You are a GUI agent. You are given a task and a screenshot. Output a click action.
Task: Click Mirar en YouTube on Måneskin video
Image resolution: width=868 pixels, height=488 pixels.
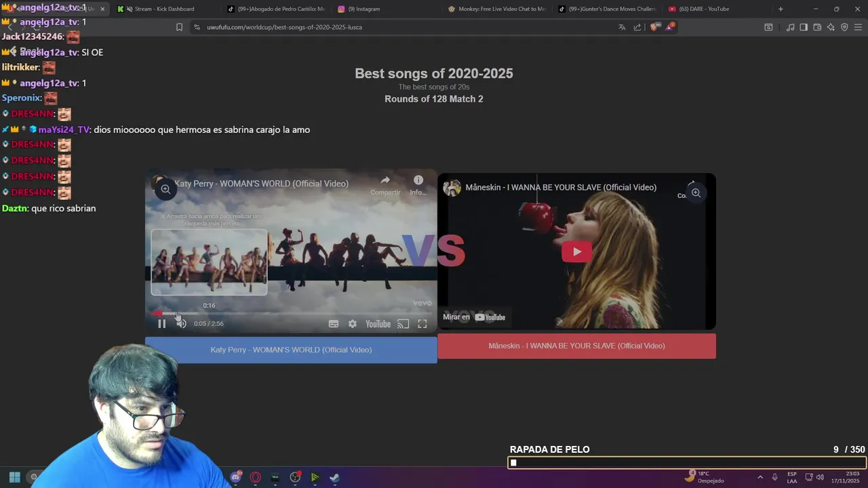(474, 317)
